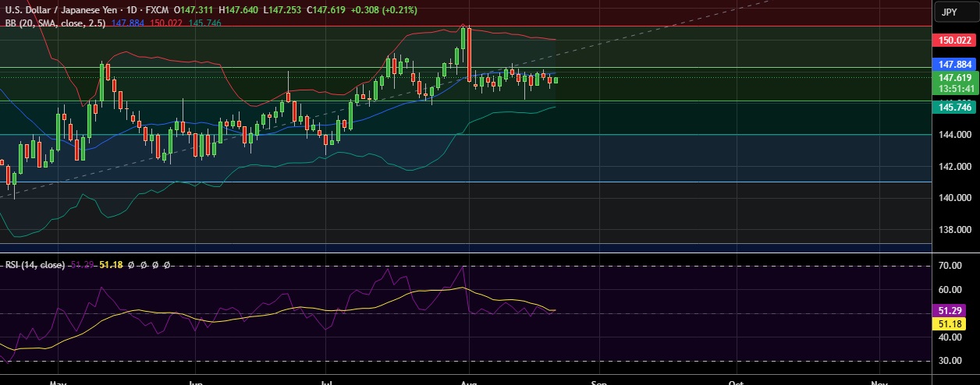Click the teal 145.746 price axis label

pos(955,108)
